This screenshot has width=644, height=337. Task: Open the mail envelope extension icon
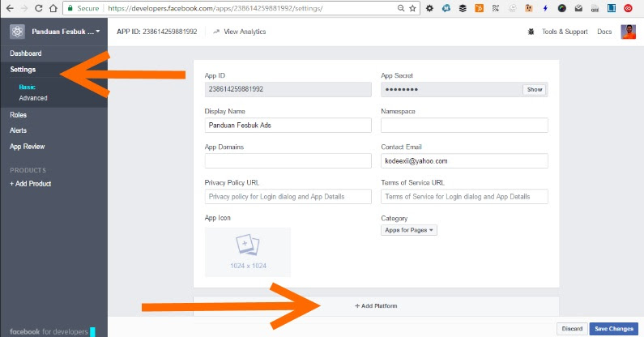[x=578, y=8]
